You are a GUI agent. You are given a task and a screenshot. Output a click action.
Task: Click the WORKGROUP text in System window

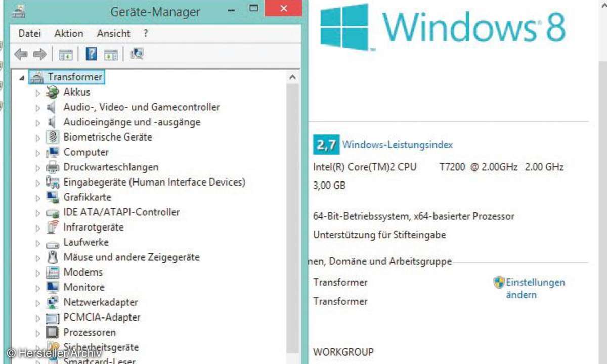(x=343, y=352)
